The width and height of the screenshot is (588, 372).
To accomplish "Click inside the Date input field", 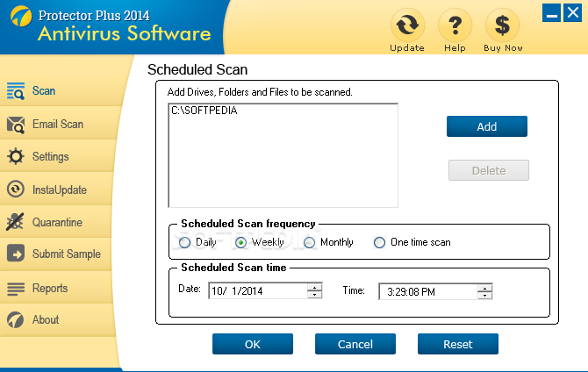I will 258,290.
